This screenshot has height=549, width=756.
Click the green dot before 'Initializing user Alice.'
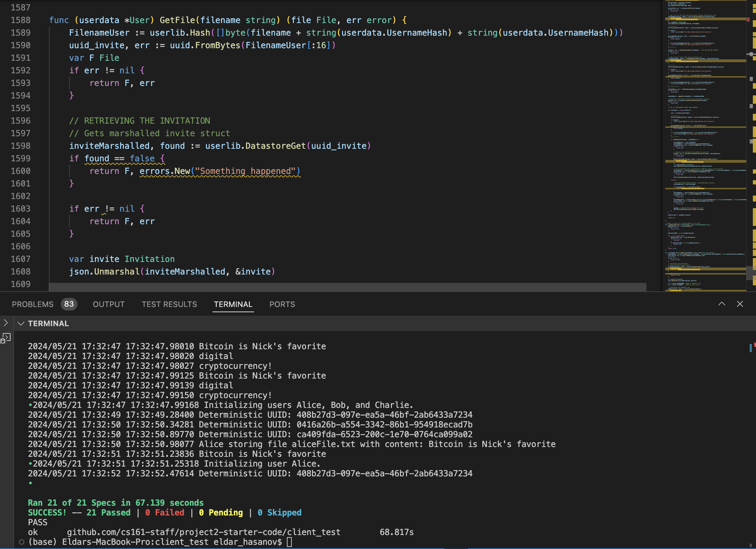[30, 464]
